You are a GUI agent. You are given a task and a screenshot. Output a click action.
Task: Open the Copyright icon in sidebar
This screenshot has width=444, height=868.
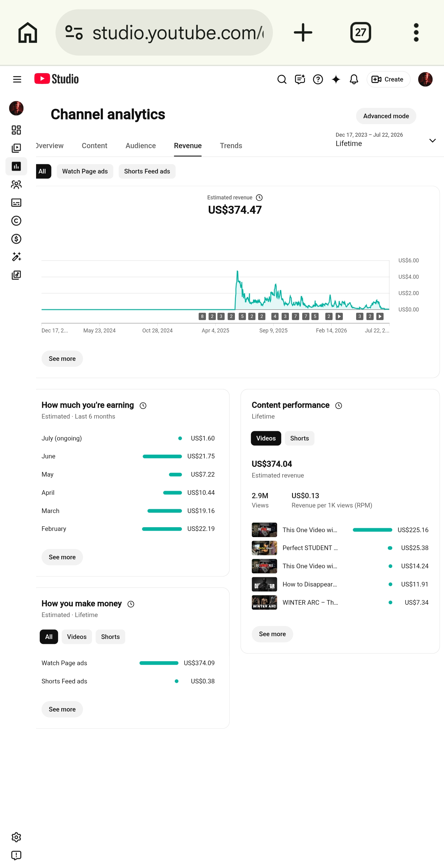16,221
